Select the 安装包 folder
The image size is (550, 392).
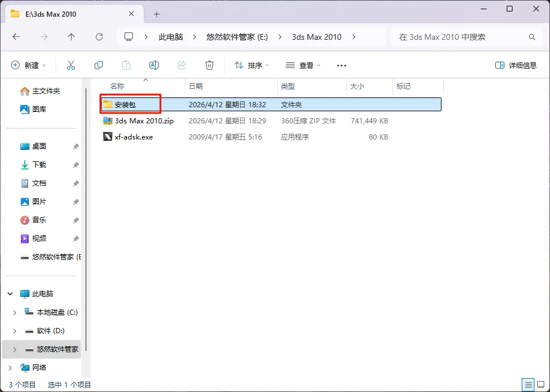pos(271,104)
